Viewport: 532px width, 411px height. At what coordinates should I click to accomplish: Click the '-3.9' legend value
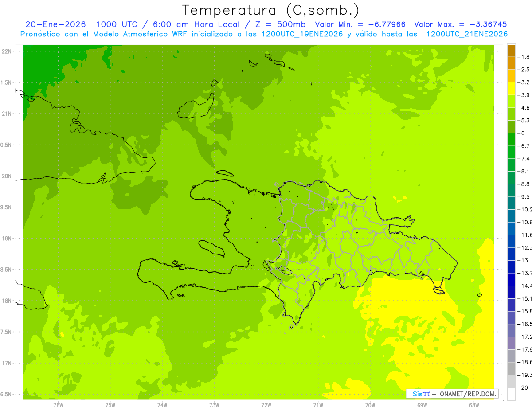524,95
